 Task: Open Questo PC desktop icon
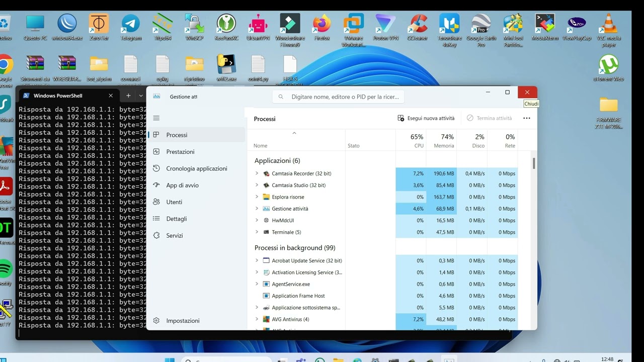point(35,28)
